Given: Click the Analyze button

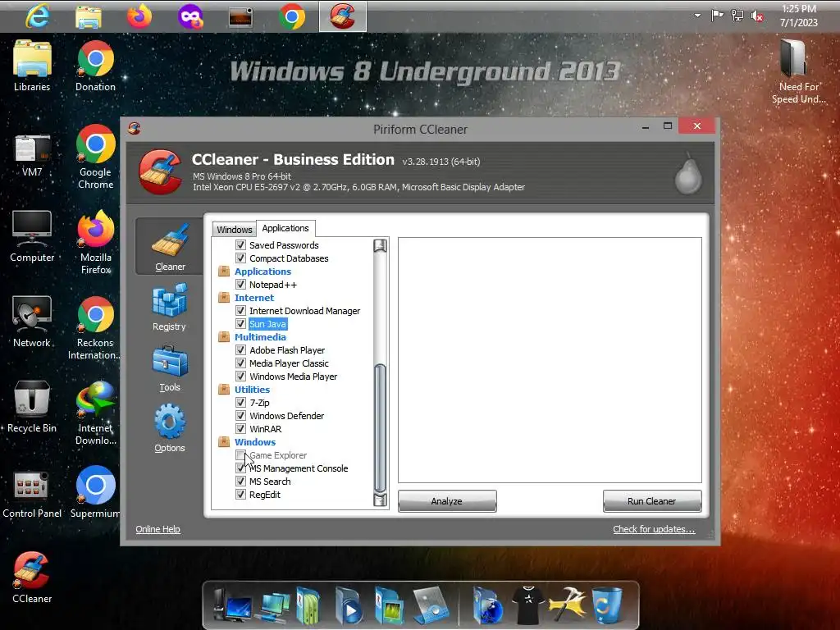Looking at the screenshot, I should click(447, 501).
